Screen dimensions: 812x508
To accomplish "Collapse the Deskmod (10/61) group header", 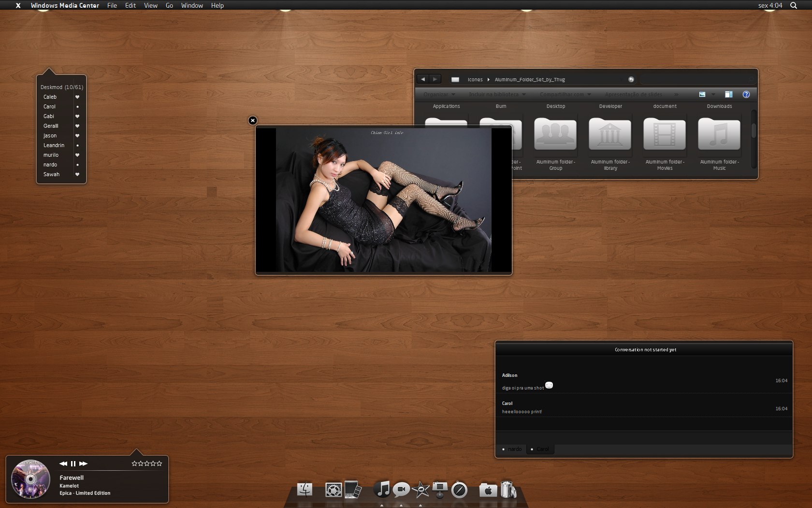I will click(62, 87).
